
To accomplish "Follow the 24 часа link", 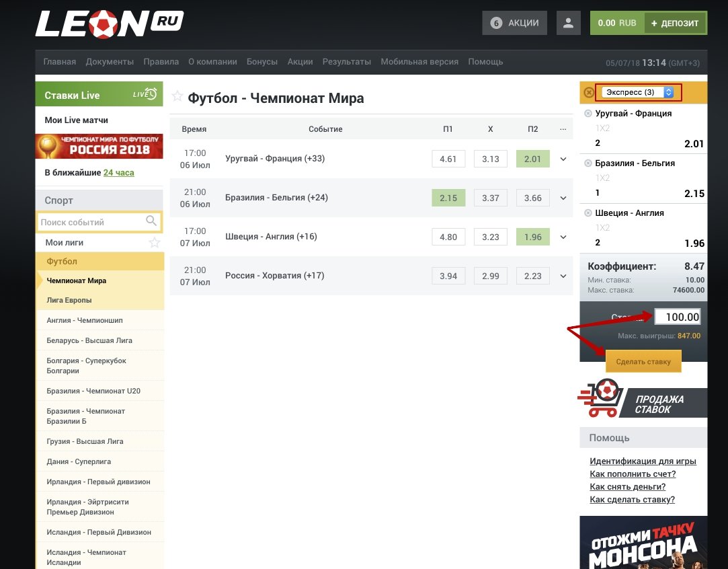I will tap(119, 173).
